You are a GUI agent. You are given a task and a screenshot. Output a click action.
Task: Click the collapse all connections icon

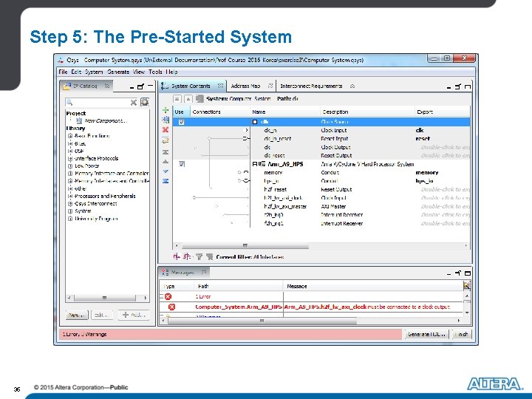[177, 257]
